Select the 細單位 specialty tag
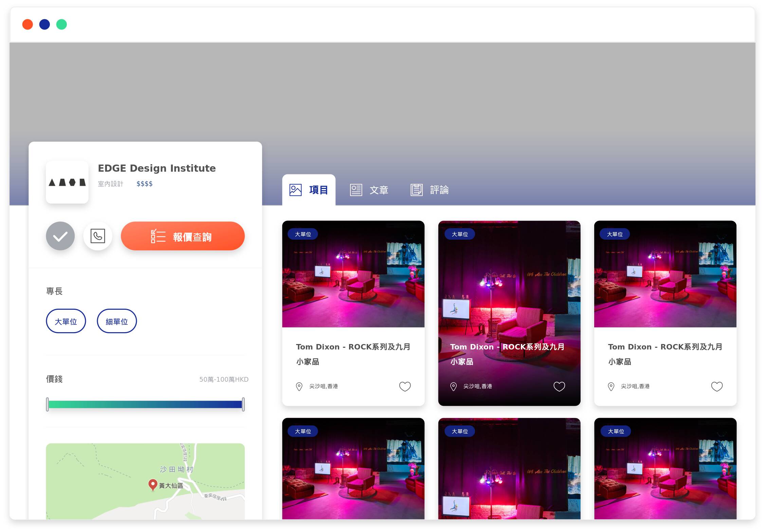 [117, 321]
